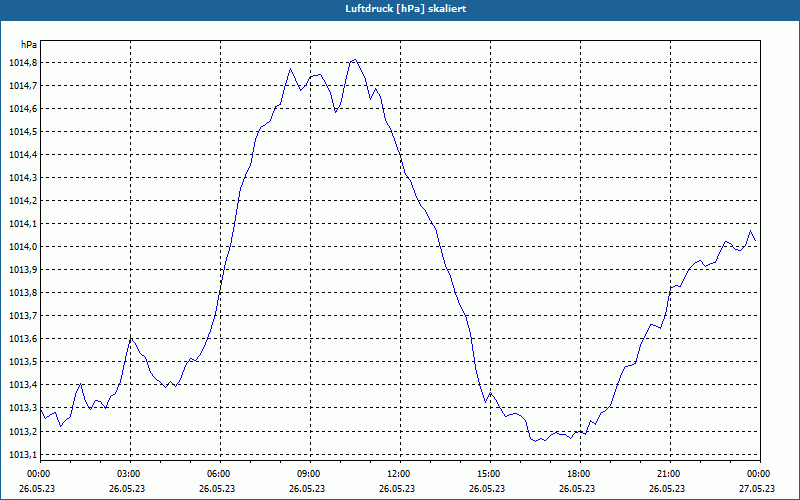800x500 pixels.
Task: Click the 1013,9 y-axis label
Action: pyautogui.click(x=23, y=269)
